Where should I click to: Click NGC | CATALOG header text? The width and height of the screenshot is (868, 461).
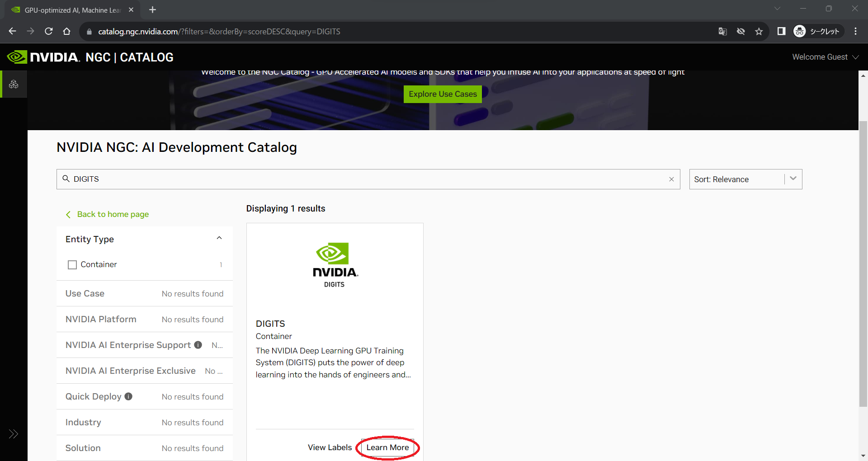click(129, 57)
